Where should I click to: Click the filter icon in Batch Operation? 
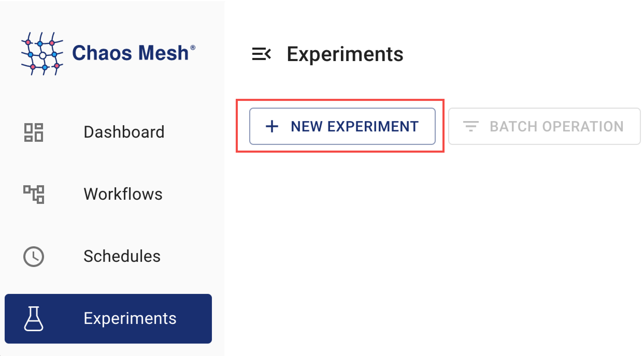471,126
